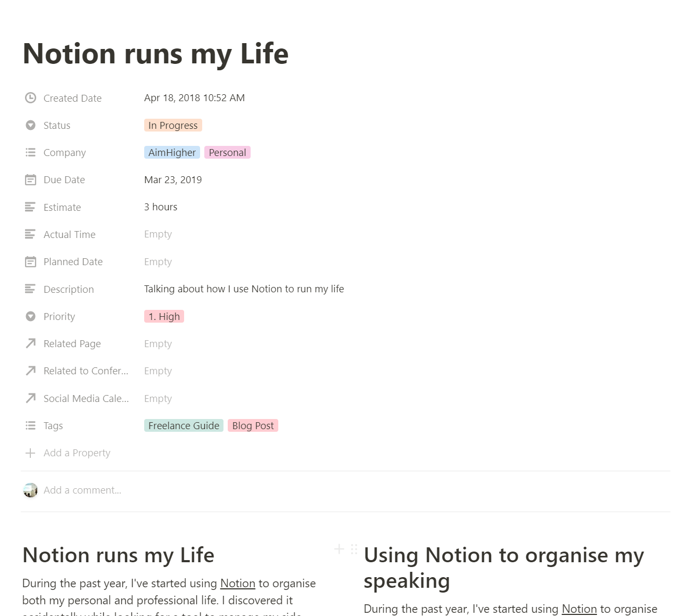This screenshot has width=688, height=616.
Task: Click the user avatar next to comment box
Action: pos(30,490)
